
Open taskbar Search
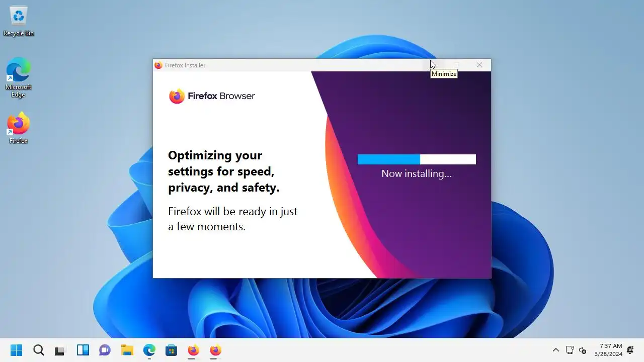38,350
